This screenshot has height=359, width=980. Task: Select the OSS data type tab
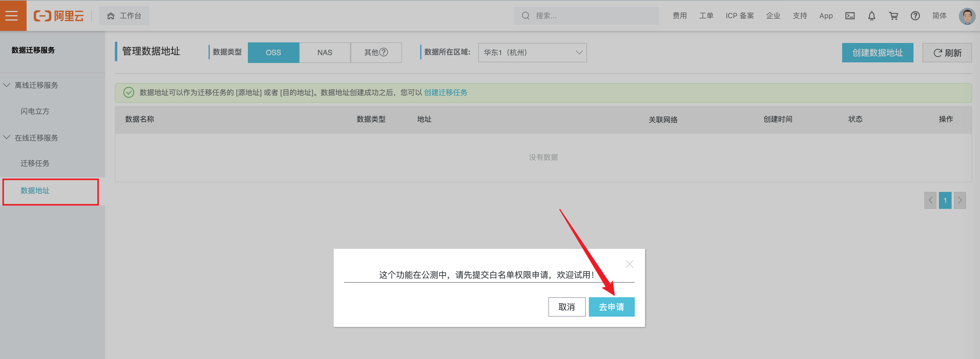click(273, 53)
